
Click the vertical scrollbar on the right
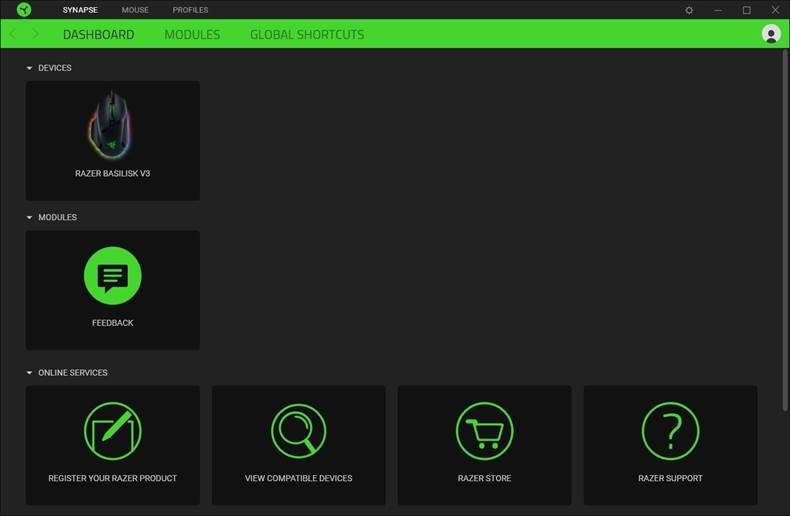pos(785,231)
